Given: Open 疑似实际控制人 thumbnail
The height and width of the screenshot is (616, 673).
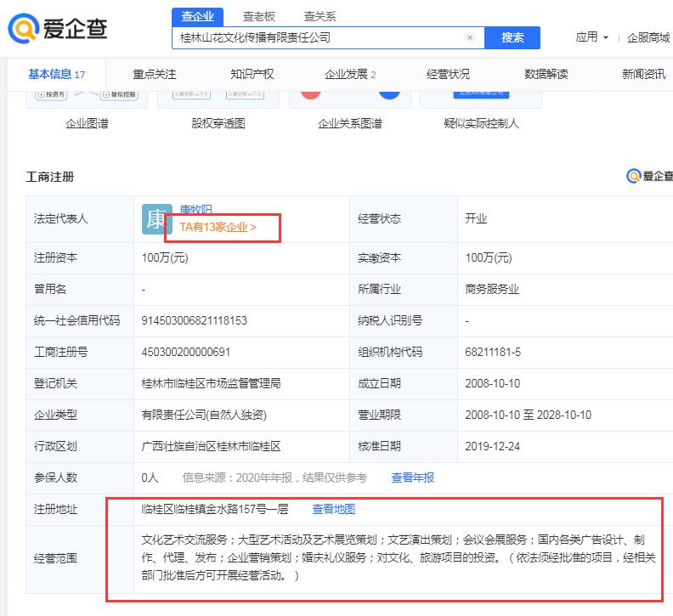Looking at the screenshot, I should [x=481, y=99].
